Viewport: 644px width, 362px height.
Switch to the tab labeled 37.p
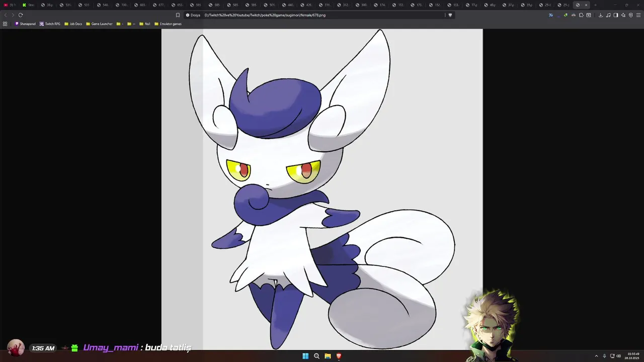509,5
